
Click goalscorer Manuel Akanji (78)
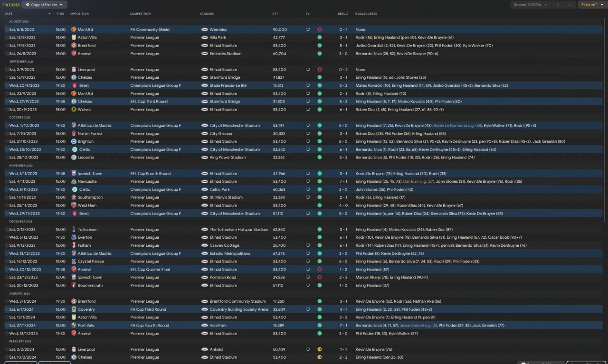(x=371, y=278)
